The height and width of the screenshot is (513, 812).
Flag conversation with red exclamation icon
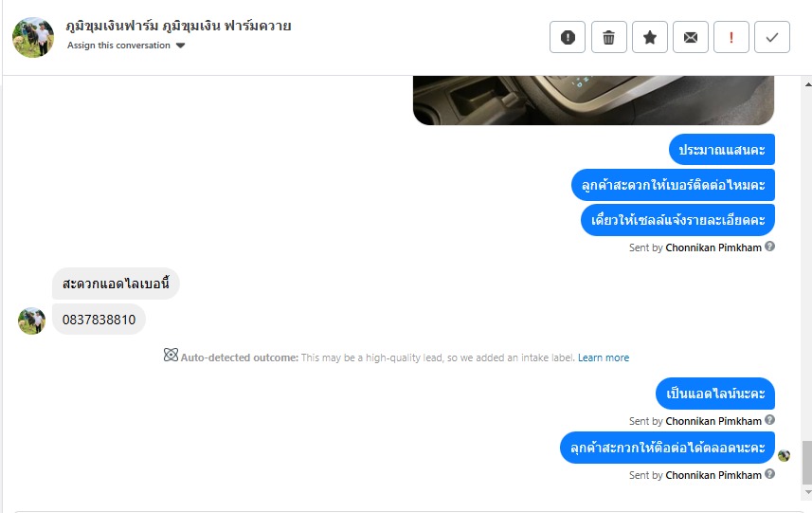pos(731,37)
